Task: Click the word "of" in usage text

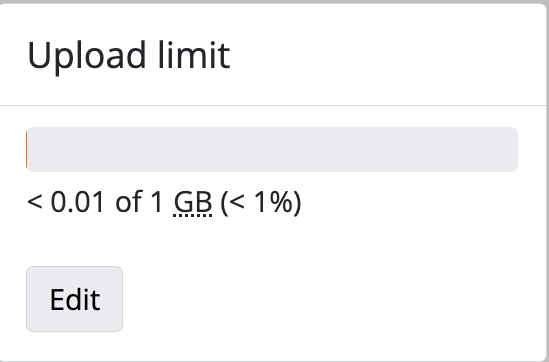Action: [129, 202]
